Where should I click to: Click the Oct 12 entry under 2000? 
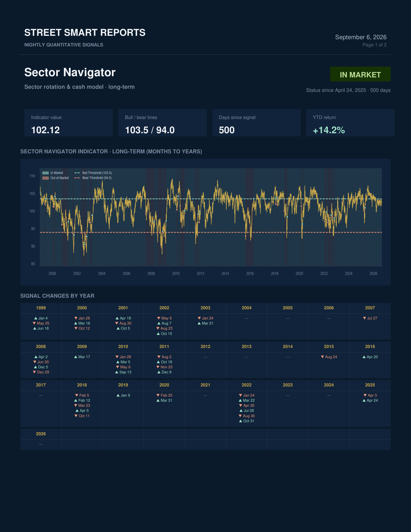(x=82, y=328)
